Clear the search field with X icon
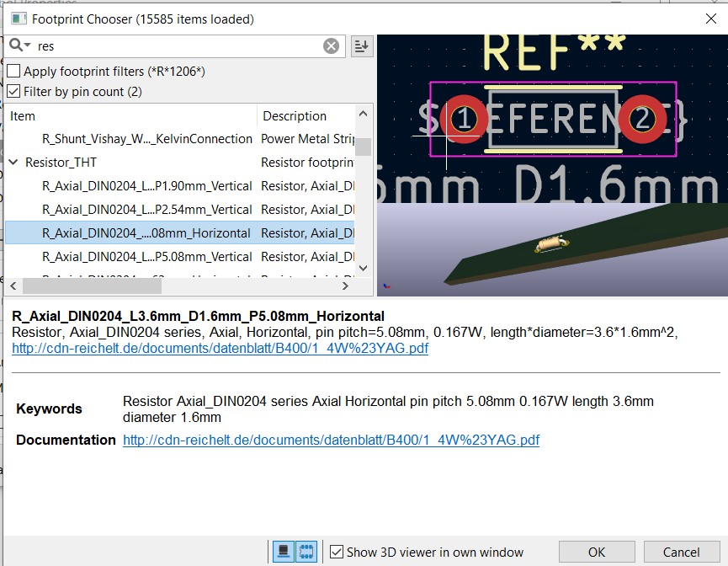 pyautogui.click(x=331, y=46)
